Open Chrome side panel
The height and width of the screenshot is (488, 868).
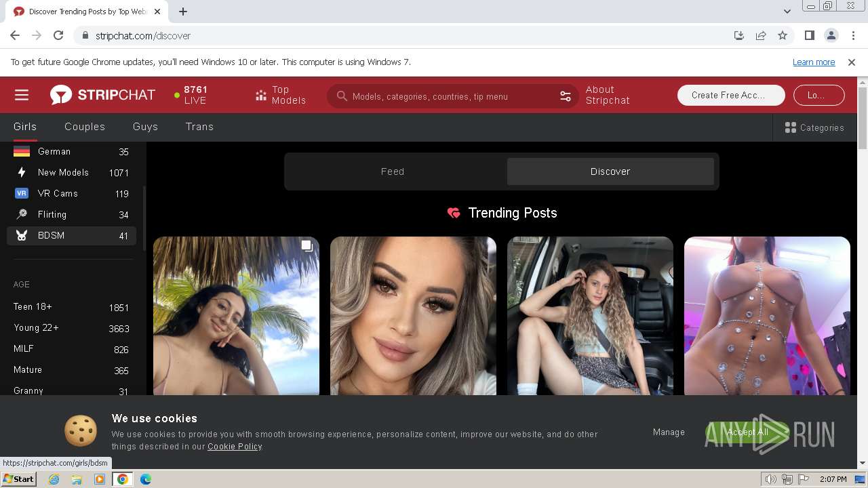tap(809, 35)
